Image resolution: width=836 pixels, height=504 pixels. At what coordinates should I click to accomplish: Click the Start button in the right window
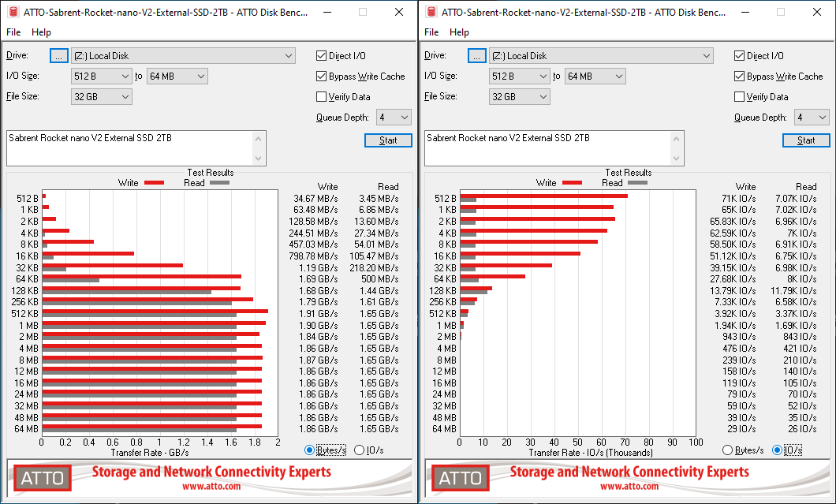pos(805,140)
